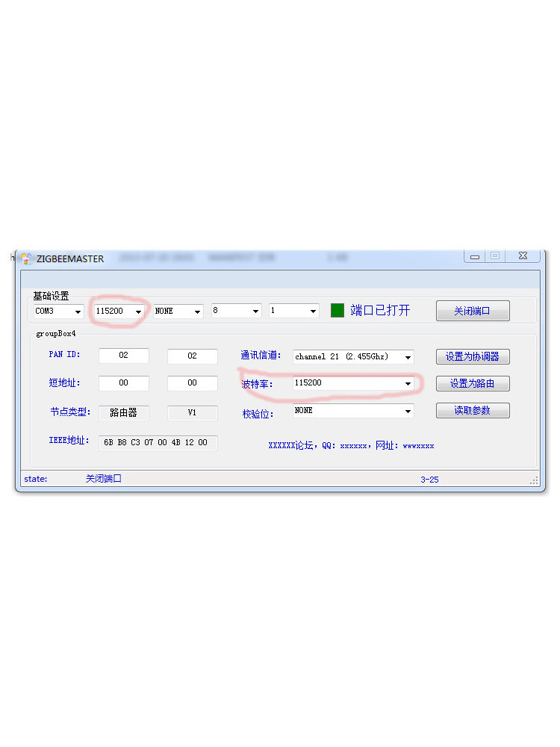The width and height of the screenshot is (560, 747).
Task: Click the first PAN ID input field
Action: (x=124, y=356)
